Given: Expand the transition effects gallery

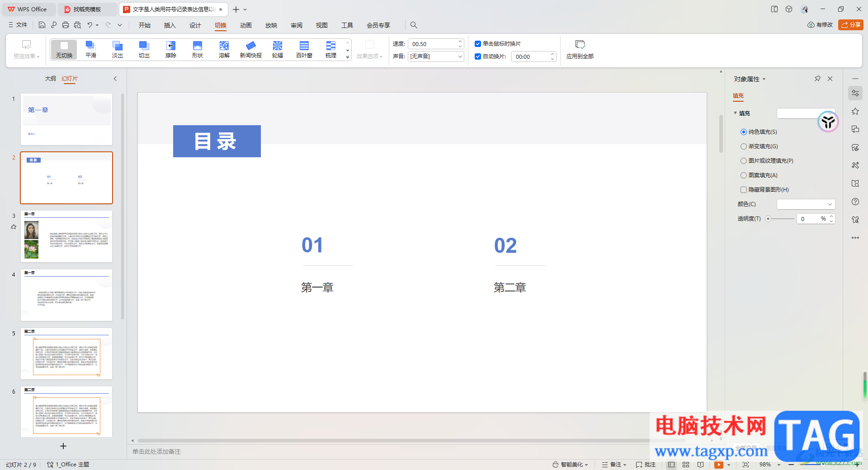Looking at the screenshot, I should click(348, 57).
